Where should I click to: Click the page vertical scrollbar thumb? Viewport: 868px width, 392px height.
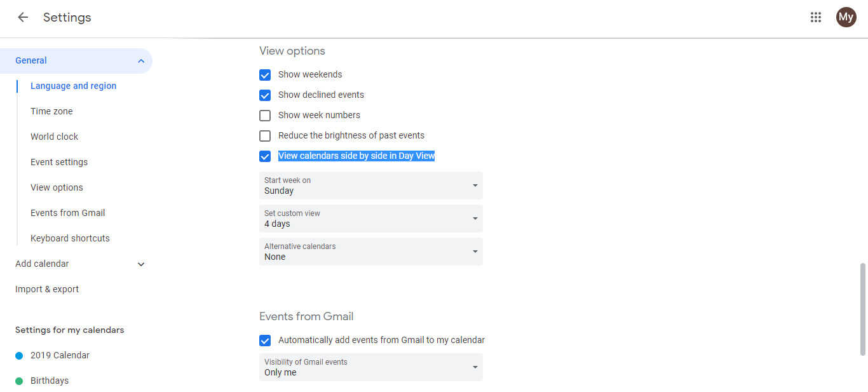pos(862,309)
